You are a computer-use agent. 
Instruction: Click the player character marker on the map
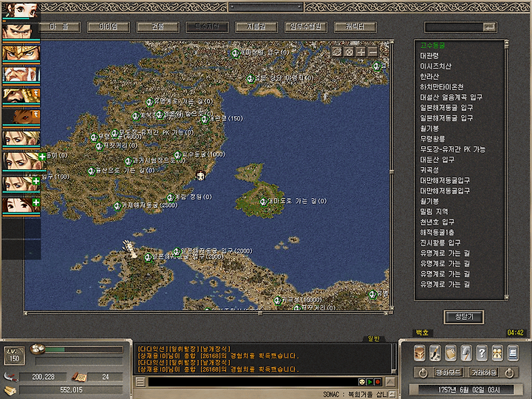[200, 176]
